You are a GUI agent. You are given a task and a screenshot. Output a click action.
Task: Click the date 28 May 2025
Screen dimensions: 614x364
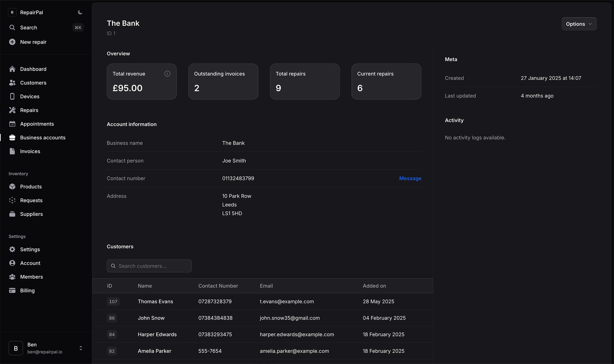[378, 302]
